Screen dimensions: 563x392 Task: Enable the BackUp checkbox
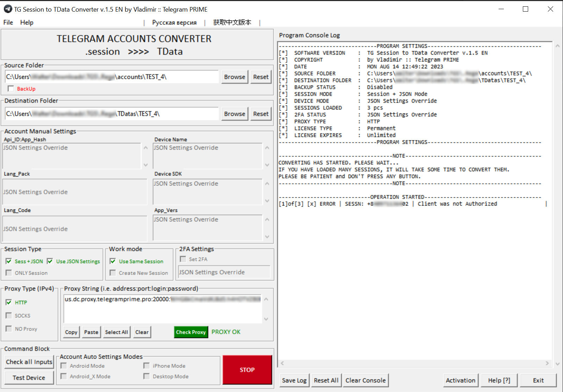pyautogui.click(x=11, y=89)
